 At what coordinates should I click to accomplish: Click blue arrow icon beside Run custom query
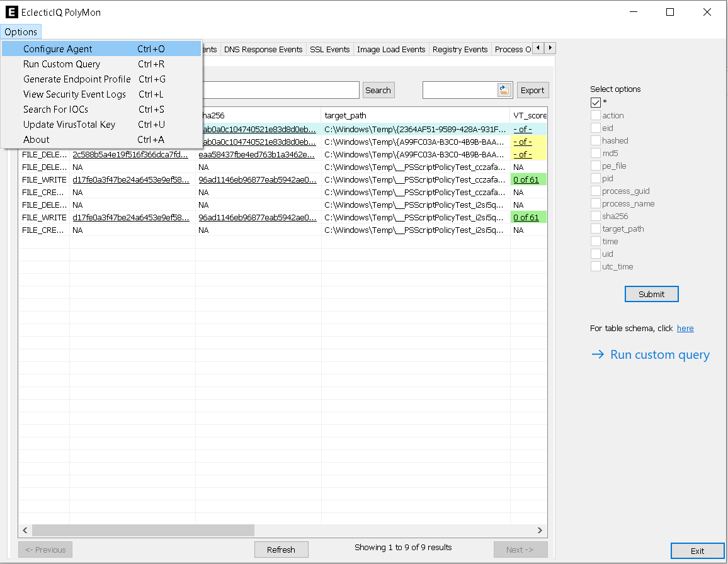[x=598, y=354]
